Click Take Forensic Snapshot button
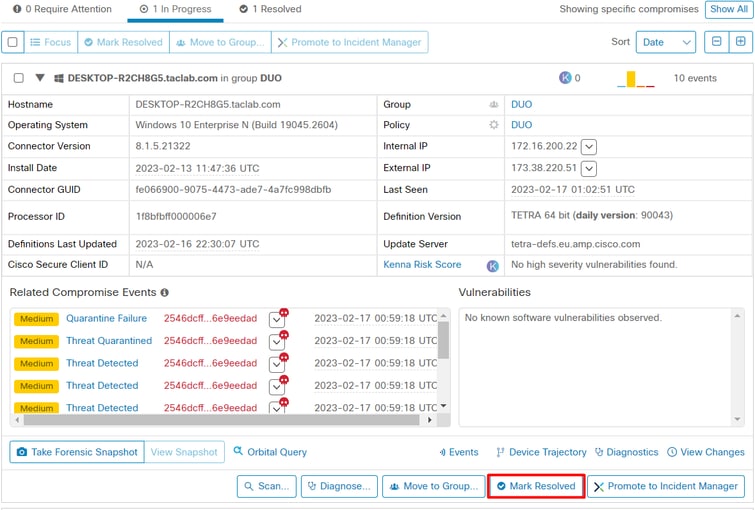 click(x=77, y=452)
